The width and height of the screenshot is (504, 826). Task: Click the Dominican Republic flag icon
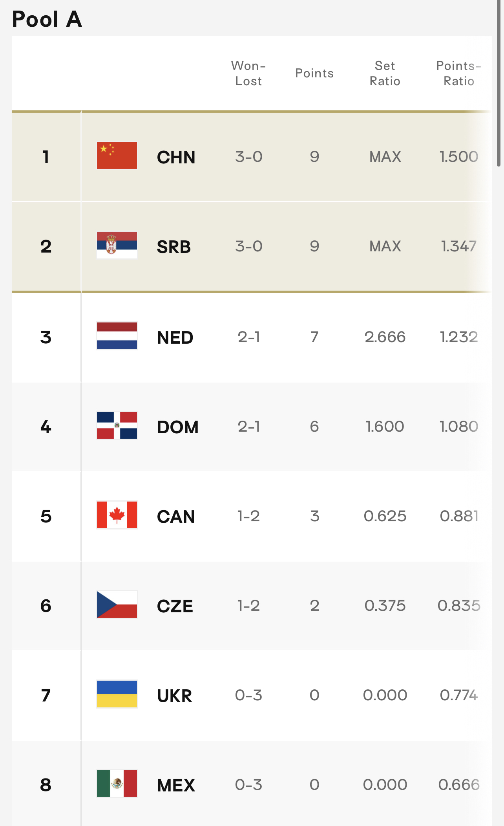(117, 426)
